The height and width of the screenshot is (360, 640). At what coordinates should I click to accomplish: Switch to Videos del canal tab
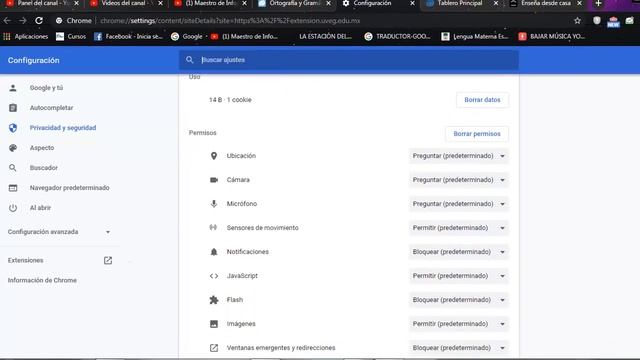(126, 3)
